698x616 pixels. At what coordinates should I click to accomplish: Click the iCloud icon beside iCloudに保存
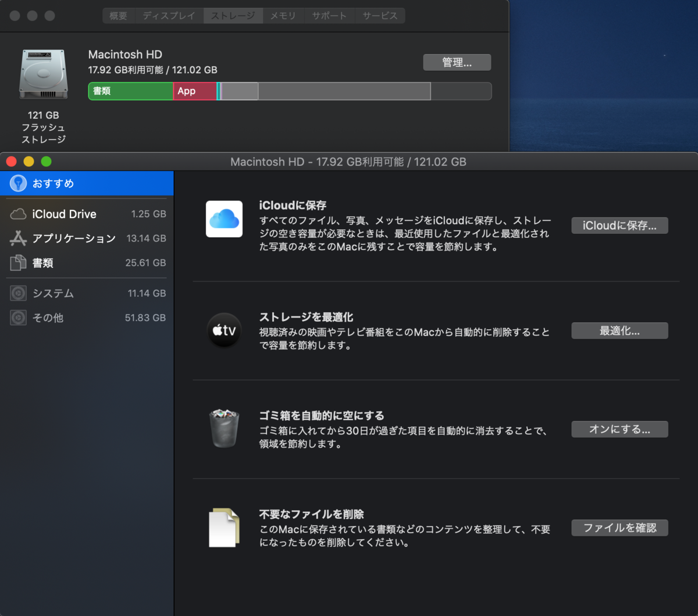point(224,219)
